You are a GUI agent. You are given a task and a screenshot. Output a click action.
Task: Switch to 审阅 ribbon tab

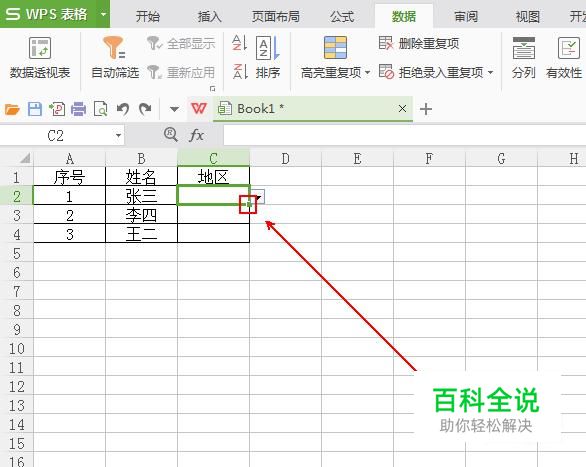click(x=466, y=16)
